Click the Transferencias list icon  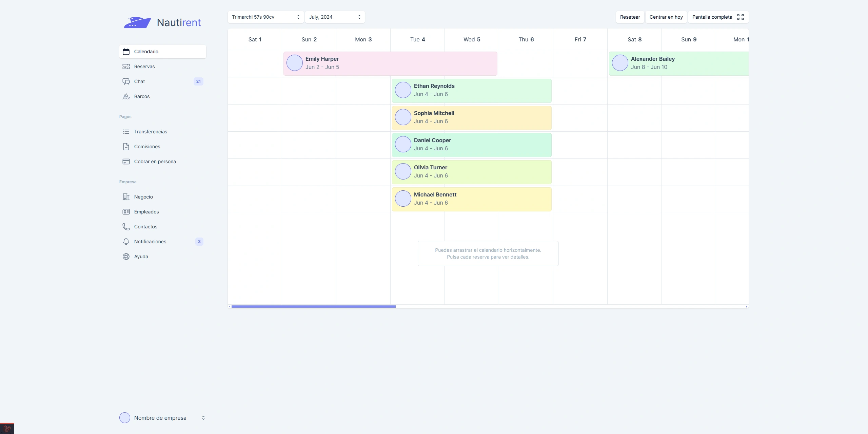click(x=126, y=132)
